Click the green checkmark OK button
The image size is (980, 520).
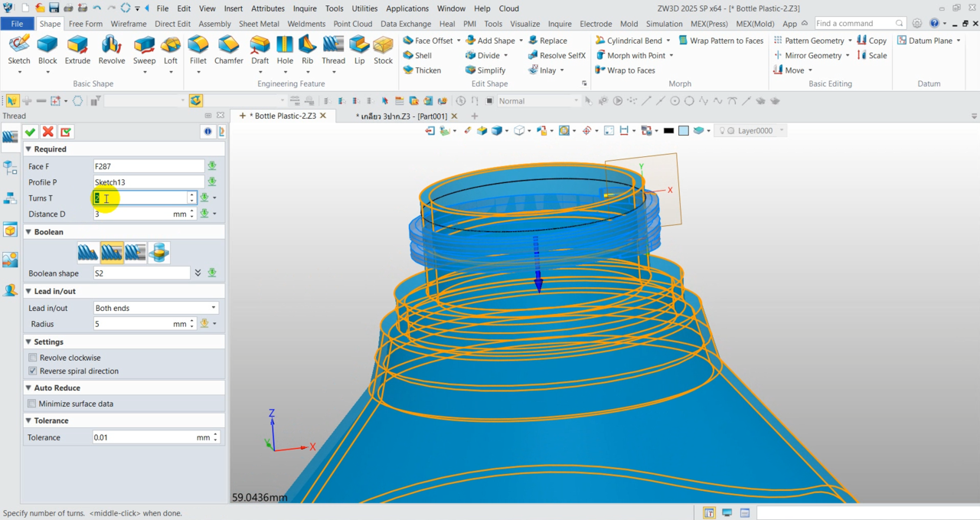31,132
